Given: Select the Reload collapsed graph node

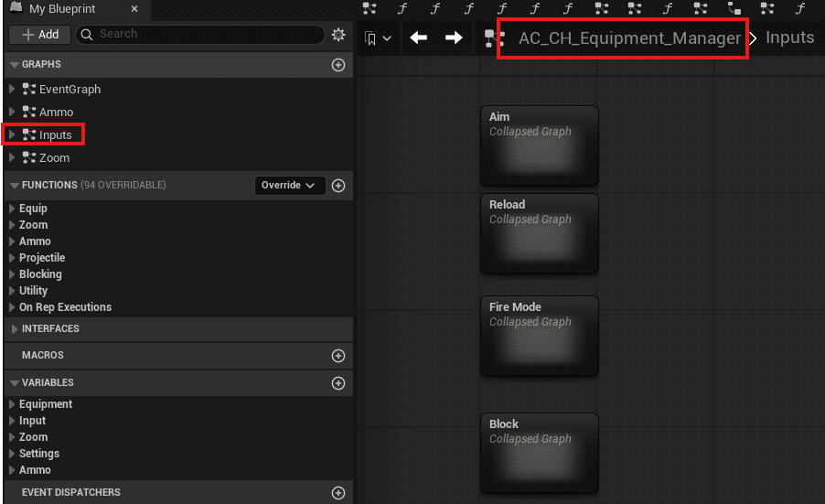Looking at the screenshot, I should click(540, 233).
